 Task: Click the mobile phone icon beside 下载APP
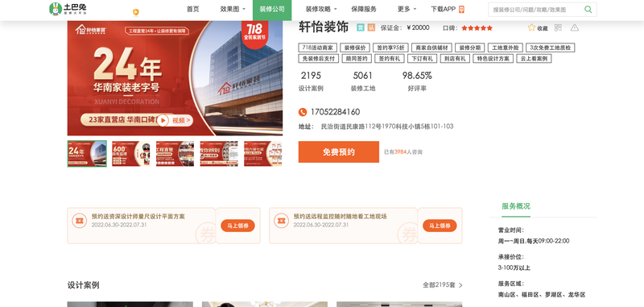coord(461,10)
